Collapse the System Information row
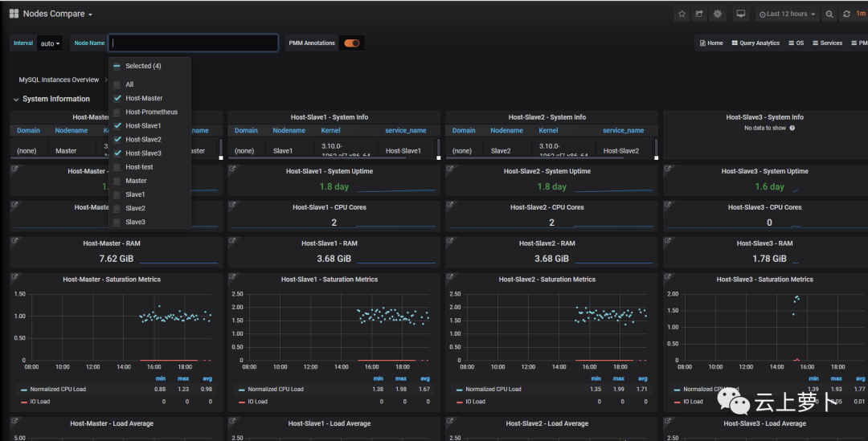Image resolution: width=868 pixels, height=441 pixels. pos(51,99)
